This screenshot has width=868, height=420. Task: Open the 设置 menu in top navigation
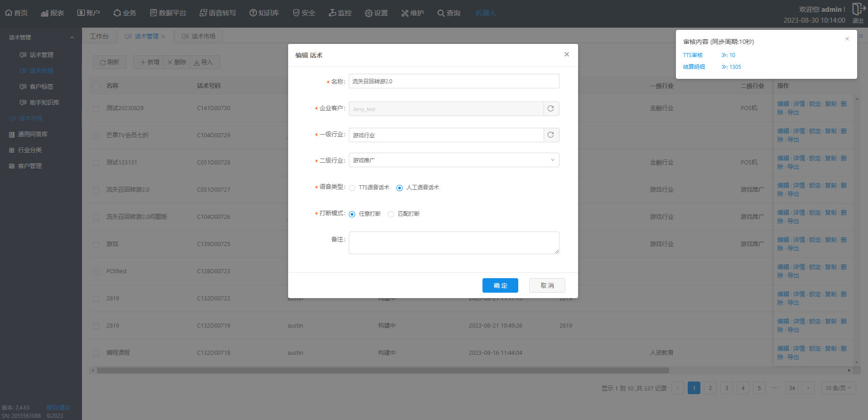click(x=376, y=13)
